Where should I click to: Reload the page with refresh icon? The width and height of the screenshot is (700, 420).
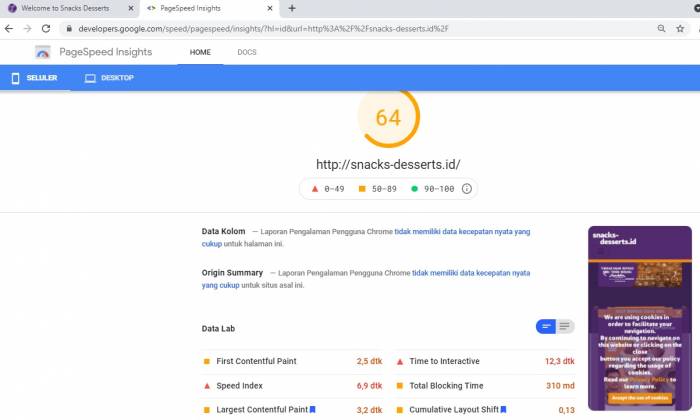point(46,29)
